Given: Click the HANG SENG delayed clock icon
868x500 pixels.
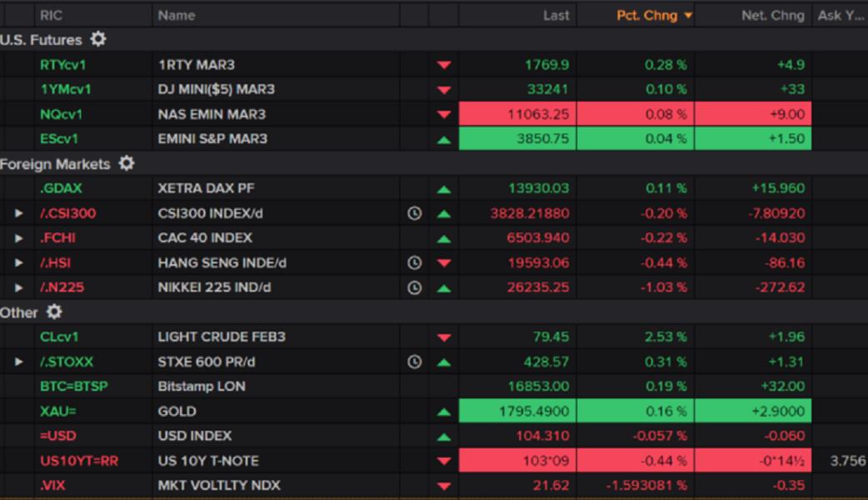Looking at the screenshot, I should pyautogui.click(x=414, y=262).
